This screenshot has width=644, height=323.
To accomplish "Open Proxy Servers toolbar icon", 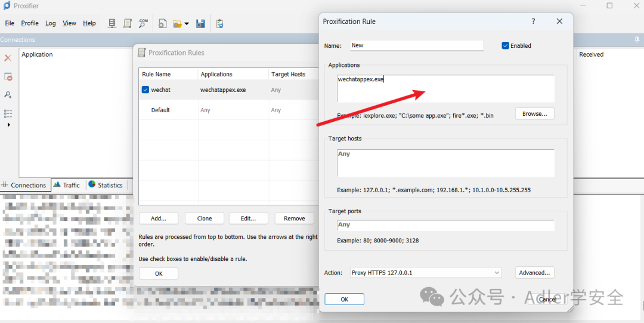I will [x=112, y=23].
